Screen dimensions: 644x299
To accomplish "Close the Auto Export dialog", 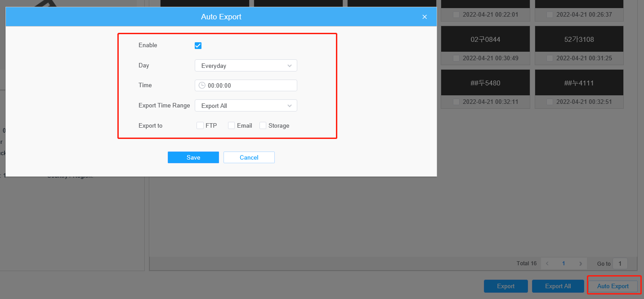I will point(425,17).
